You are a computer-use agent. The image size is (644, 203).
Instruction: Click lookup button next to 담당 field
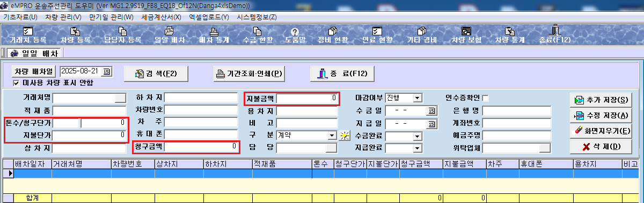tap(331, 148)
